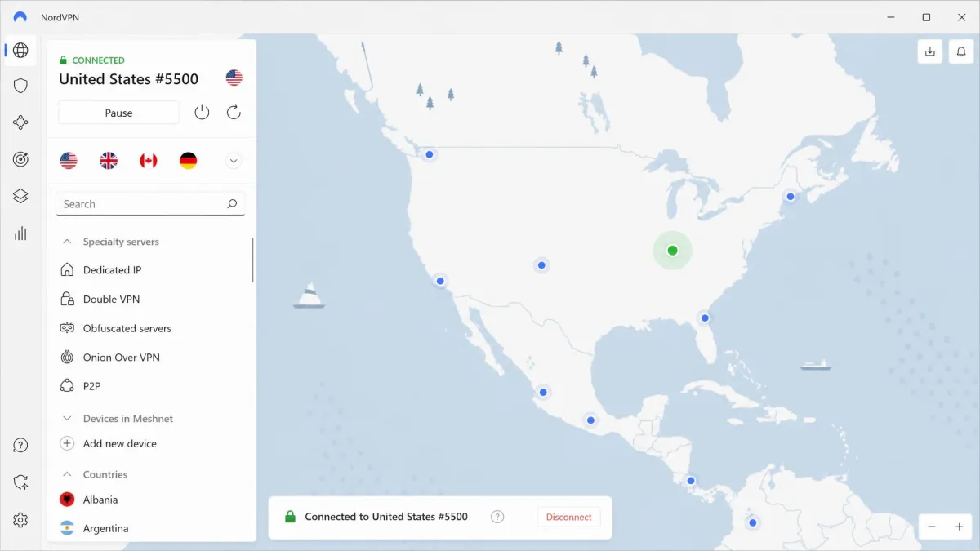This screenshot has width=980, height=551.
Task: Click the stacked layers sidebar icon
Action: (x=20, y=196)
